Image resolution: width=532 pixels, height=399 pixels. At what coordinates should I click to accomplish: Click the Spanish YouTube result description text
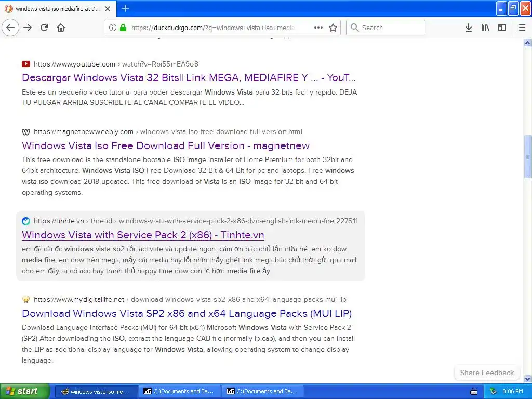189,97
